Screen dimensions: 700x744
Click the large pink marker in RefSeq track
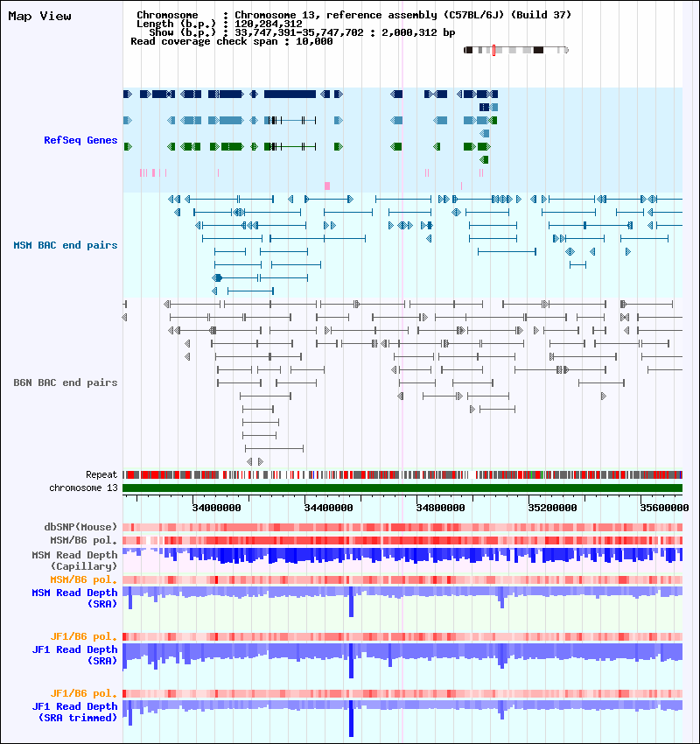pos(326,186)
